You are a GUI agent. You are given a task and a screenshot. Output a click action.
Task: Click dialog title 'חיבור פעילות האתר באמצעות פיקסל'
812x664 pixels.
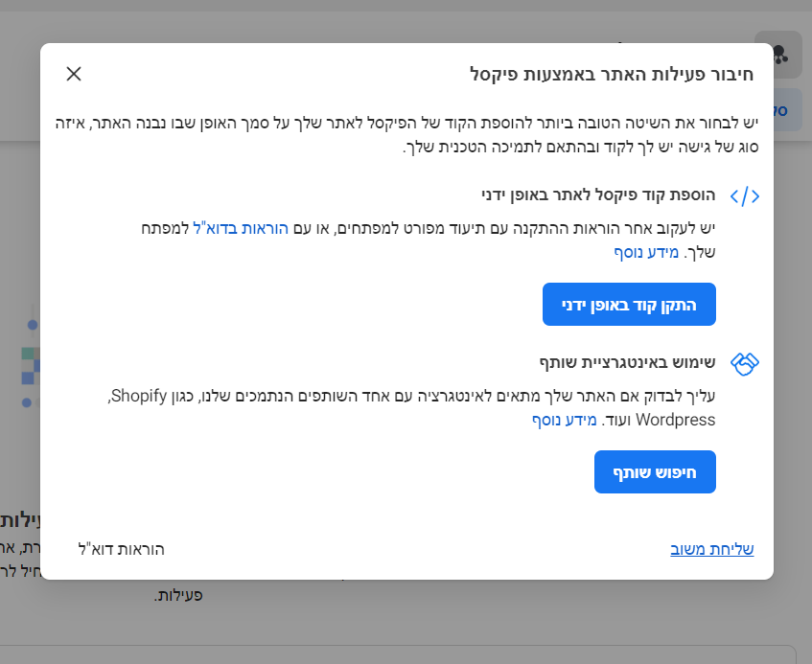[x=612, y=74]
